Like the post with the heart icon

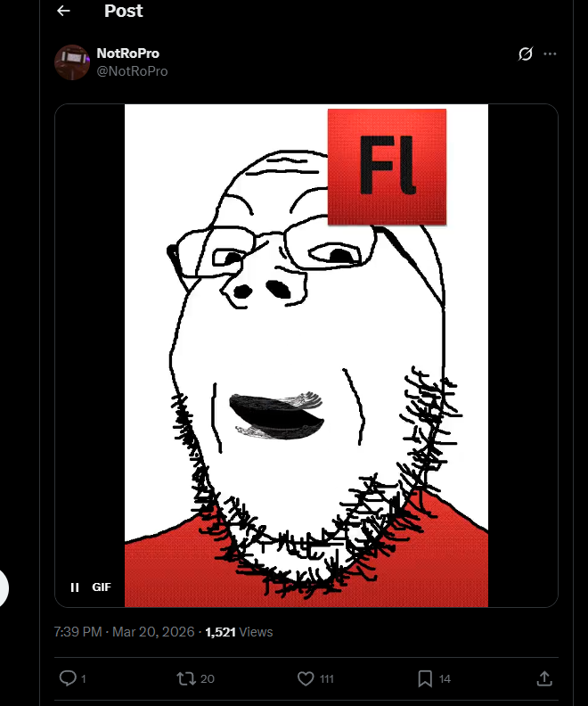306,678
